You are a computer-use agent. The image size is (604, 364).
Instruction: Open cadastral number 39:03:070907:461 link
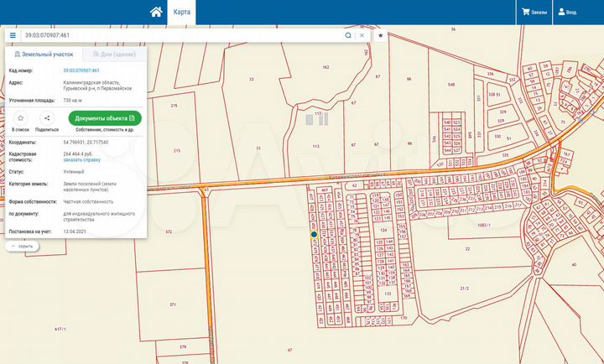(81, 70)
